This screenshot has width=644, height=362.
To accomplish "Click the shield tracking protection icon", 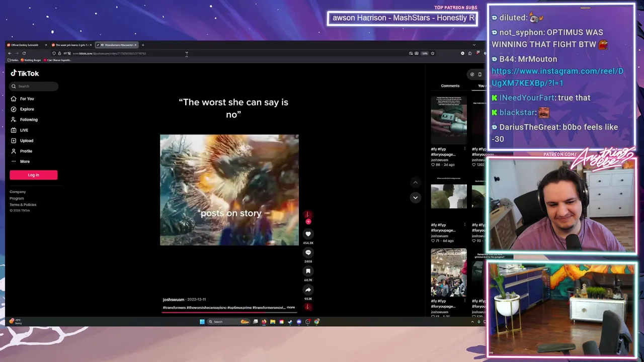I will 54,53.
